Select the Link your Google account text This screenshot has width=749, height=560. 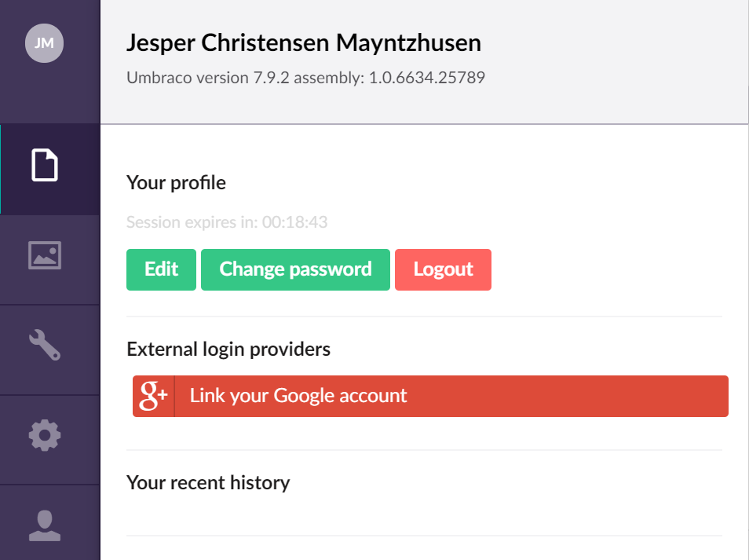(x=298, y=396)
